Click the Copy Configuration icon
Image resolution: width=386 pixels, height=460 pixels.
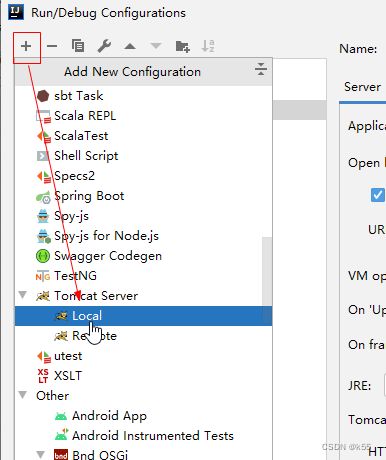tap(78, 46)
